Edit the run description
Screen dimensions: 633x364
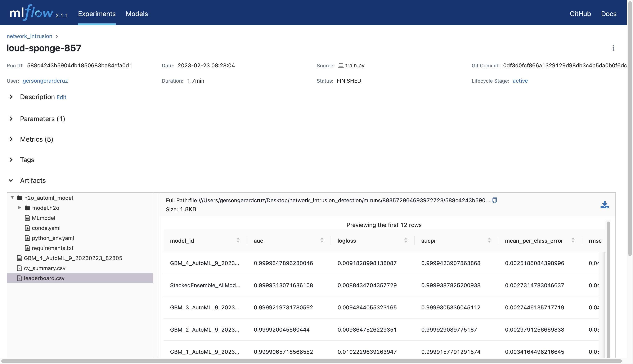61,97
